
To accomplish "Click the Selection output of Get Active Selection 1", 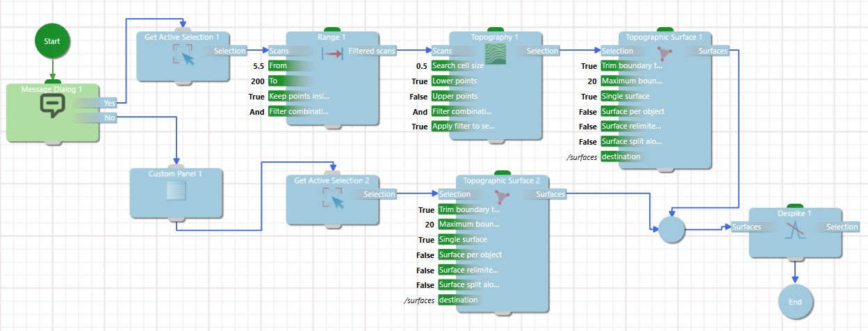I will click(226, 51).
